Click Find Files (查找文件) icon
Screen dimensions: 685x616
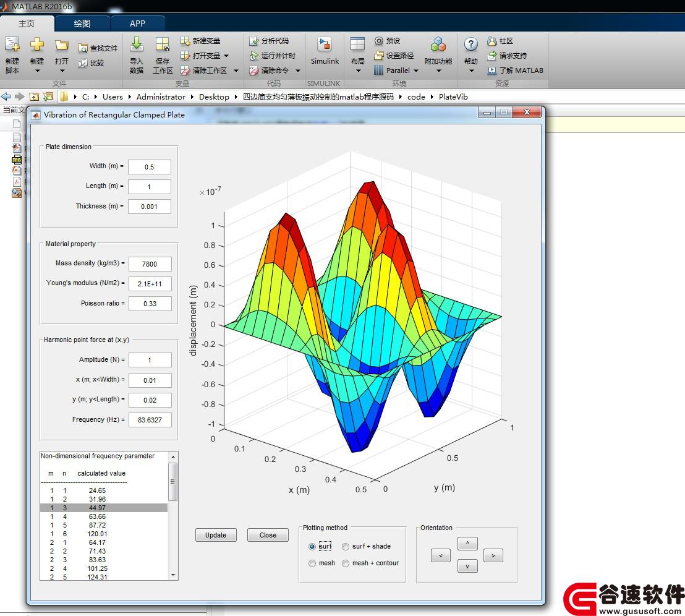[83, 48]
